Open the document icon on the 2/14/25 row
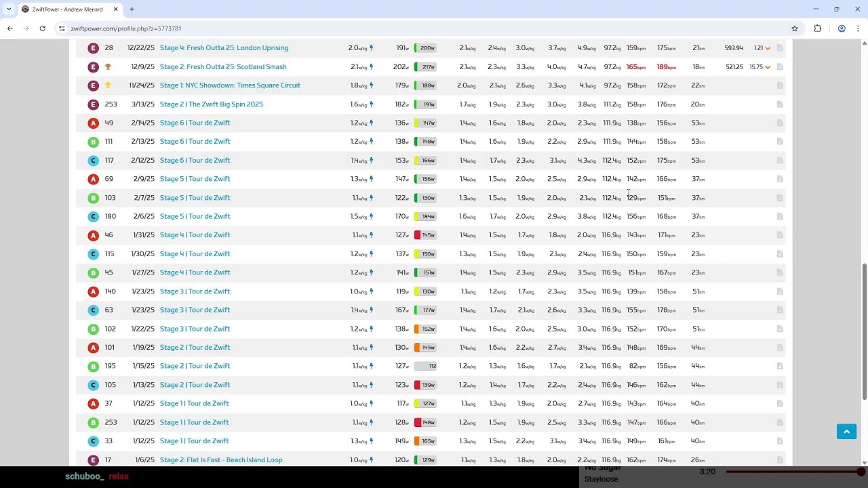This screenshot has width=868, height=488. pos(780,123)
